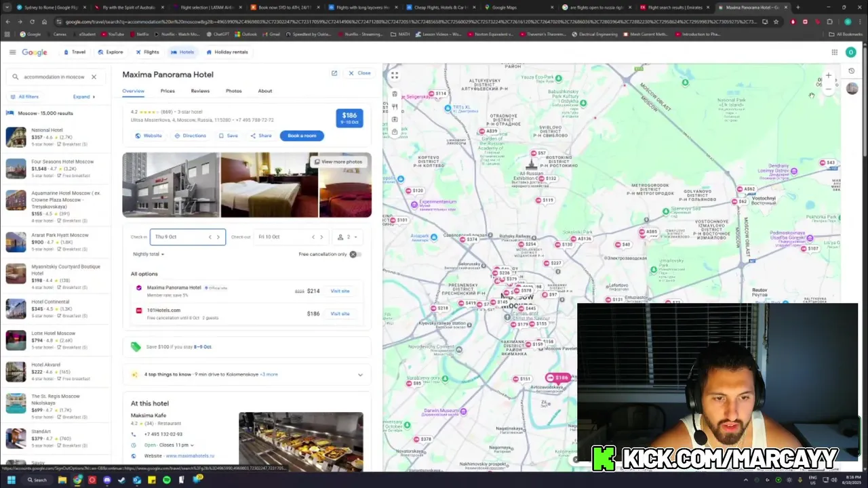Screen dimensions: 868x488
Task: Open Hotel Akvarel listing
Action: (56, 371)
